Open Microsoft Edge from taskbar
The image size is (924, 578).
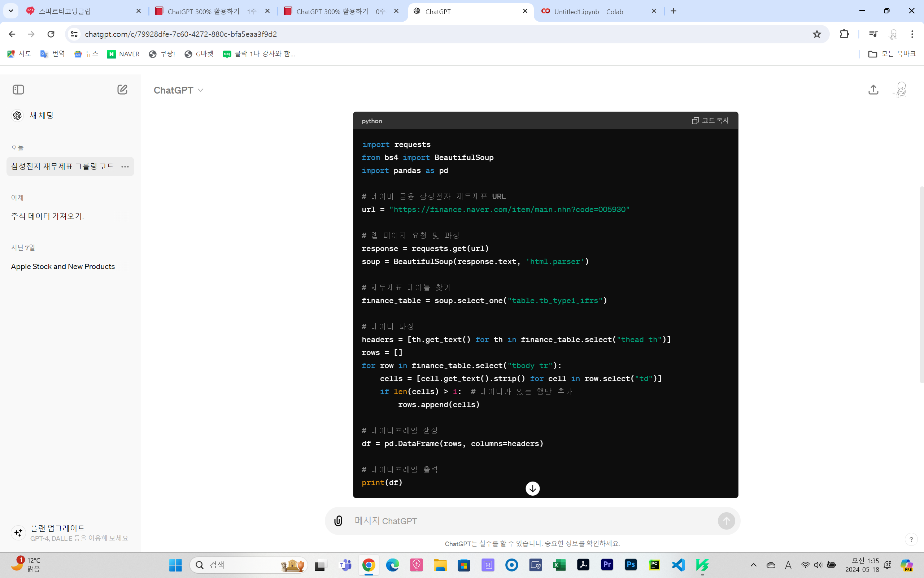point(392,565)
